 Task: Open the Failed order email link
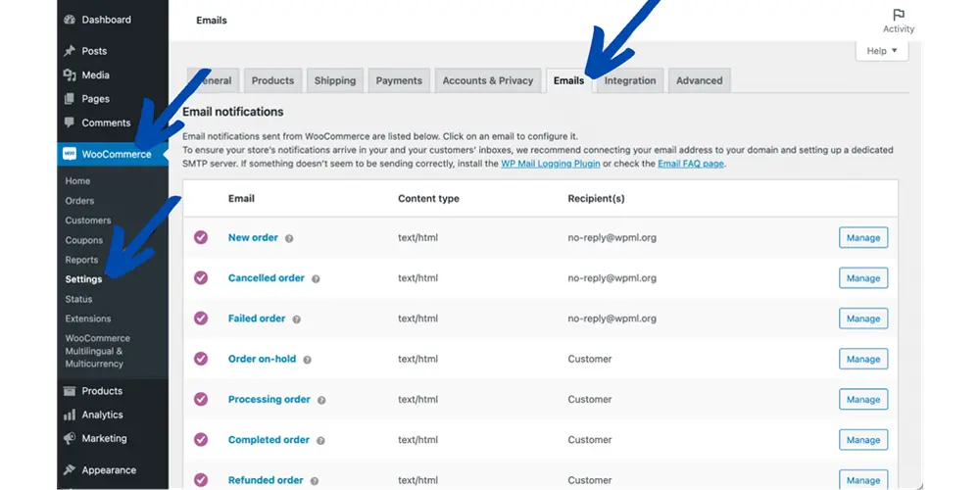pyautogui.click(x=257, y=318)
